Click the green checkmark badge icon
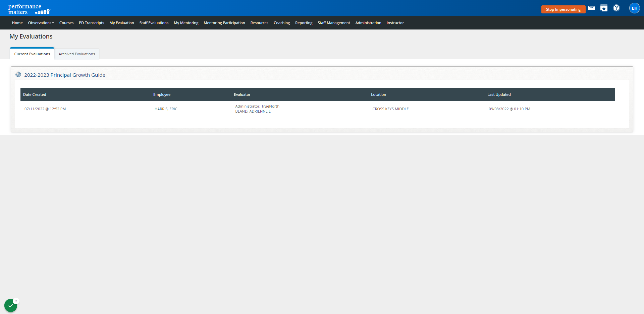644x314 pixels. point(11,305)
